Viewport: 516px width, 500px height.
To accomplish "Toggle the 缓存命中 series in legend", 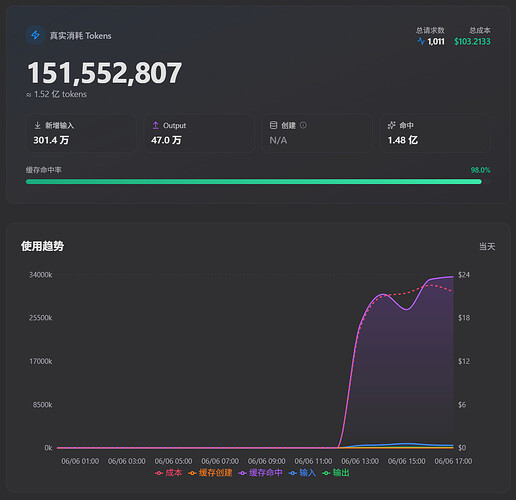I will click(260, 473).
